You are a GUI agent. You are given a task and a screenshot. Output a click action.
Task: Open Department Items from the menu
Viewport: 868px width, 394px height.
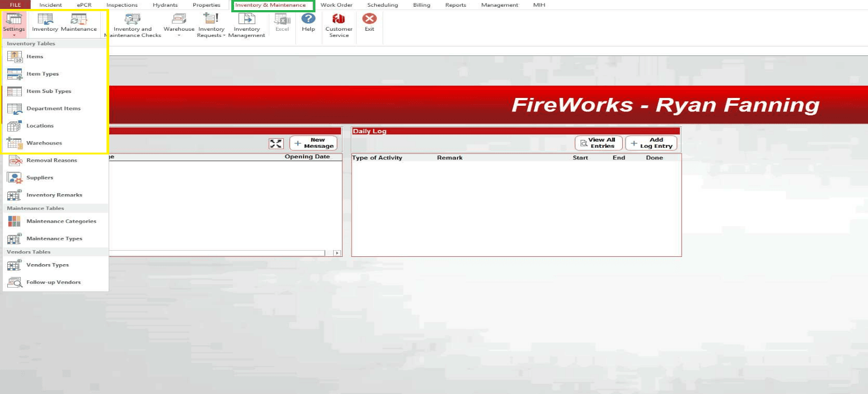pos(55,109)
